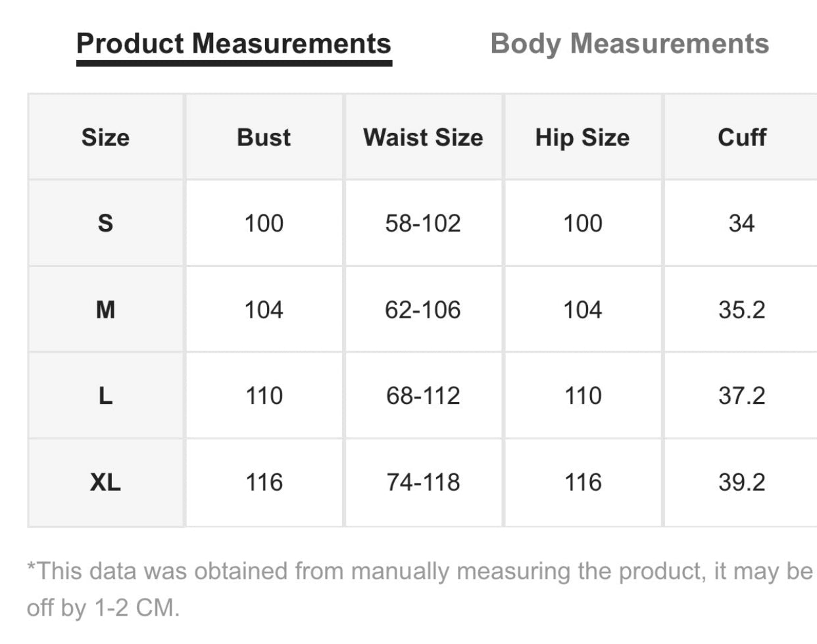Click the Size column header

[105, 137]
